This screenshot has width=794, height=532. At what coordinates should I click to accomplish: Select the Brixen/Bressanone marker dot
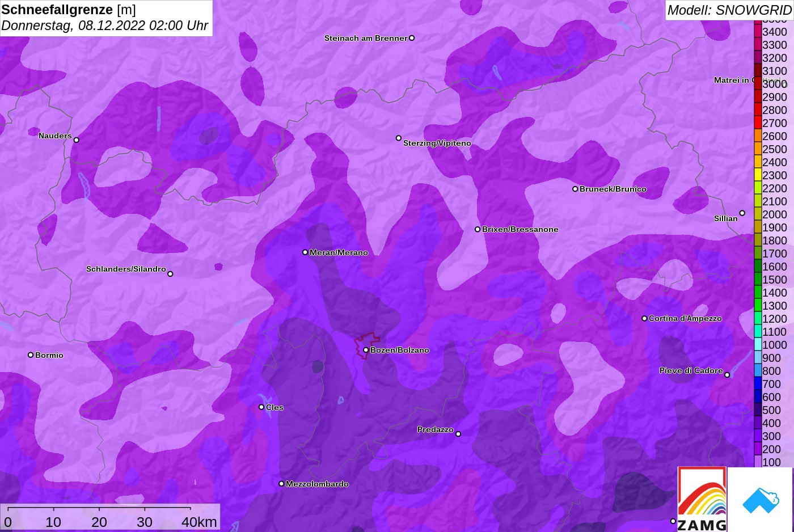tap(478, 229)
